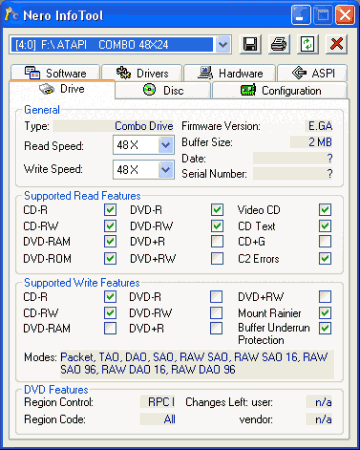The height and width of the screenshot is (450, 360).
Task: Switch to the Disc tab
Action: [163, 90]
